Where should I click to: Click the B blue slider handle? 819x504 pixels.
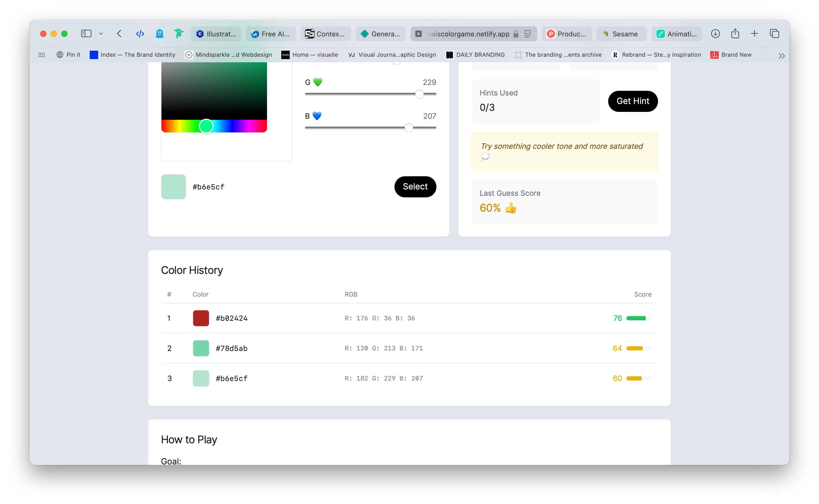[x=409, y=128]
